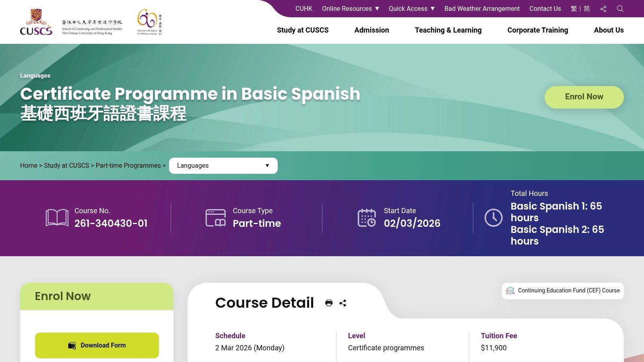Switch to Traditional Chinese language
Image resolution: width=644 pixels, height=362 pixels.
coord(574,9)
